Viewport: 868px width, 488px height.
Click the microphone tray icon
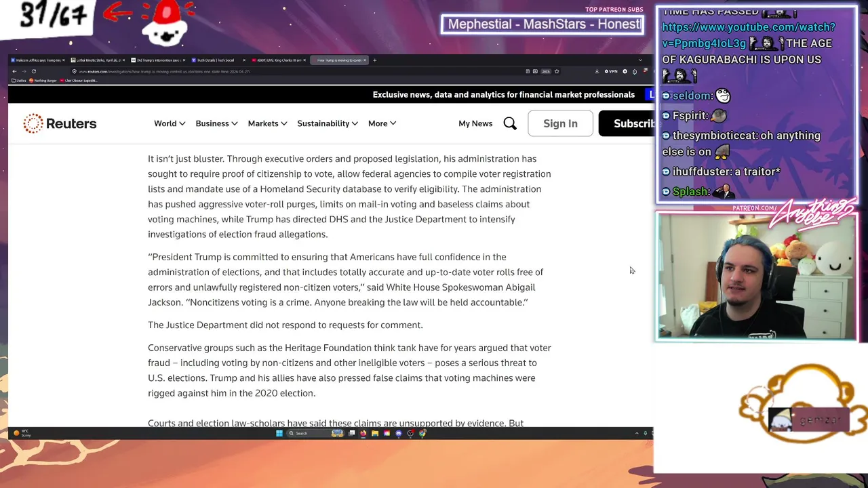coord(646,433)
